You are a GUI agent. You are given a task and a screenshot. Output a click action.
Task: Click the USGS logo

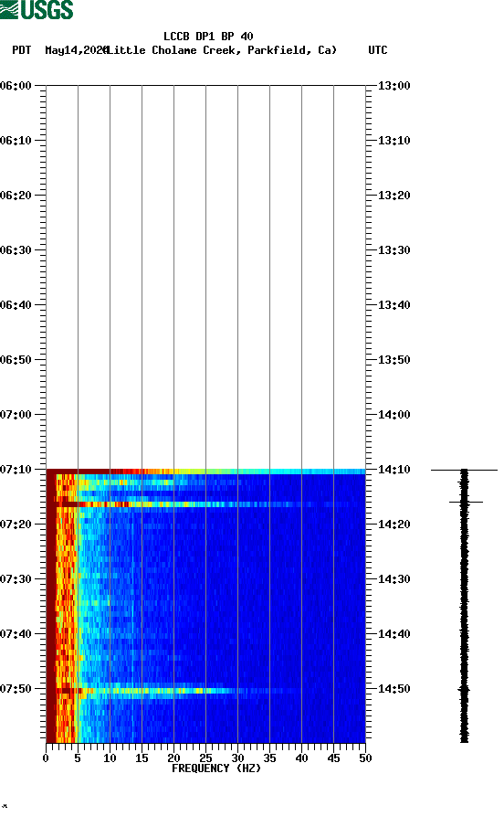click(37, 10)
